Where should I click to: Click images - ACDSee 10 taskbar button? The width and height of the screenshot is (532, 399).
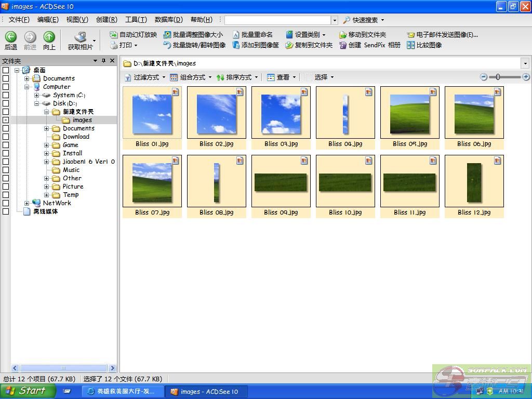pyautogui.click(x=206, y=392)
